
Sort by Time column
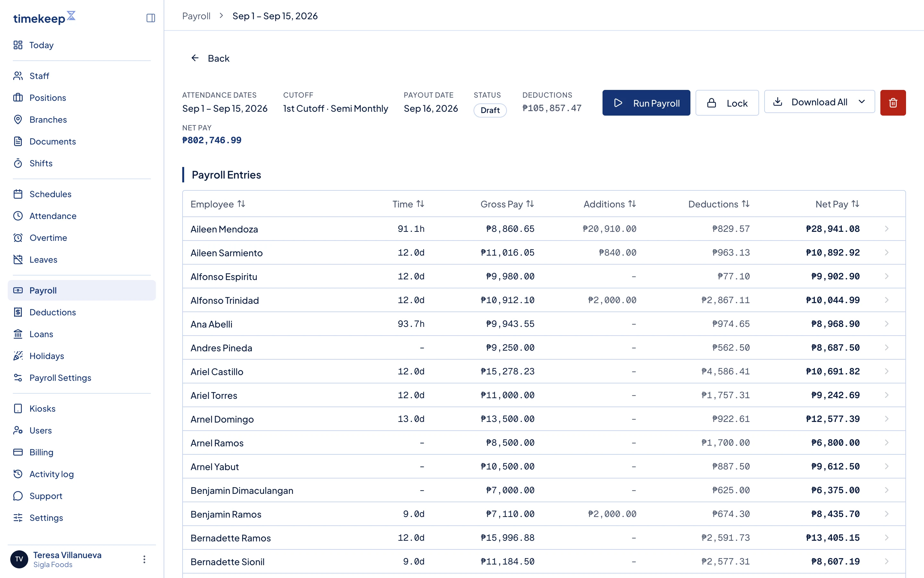click(x=408, y=204)
